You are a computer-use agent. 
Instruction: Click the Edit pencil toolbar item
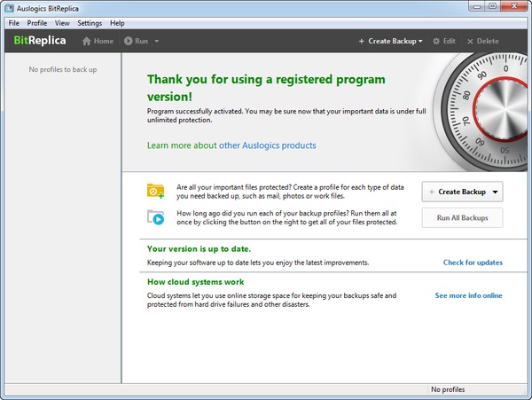click(438, 41)
